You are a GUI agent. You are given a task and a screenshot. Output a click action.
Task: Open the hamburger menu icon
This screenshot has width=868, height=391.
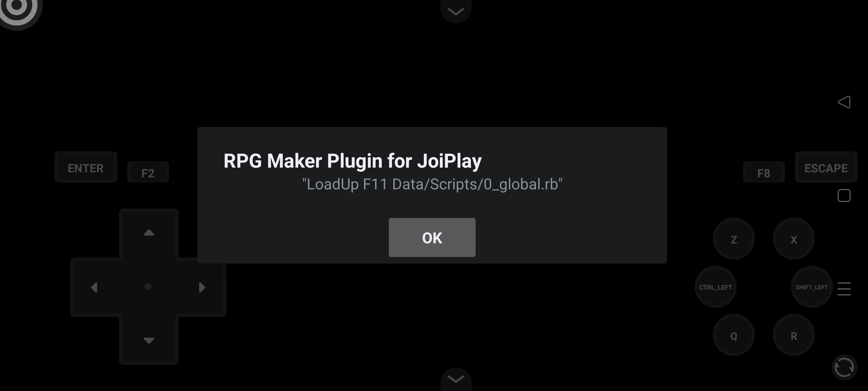[x=844, y=289]
